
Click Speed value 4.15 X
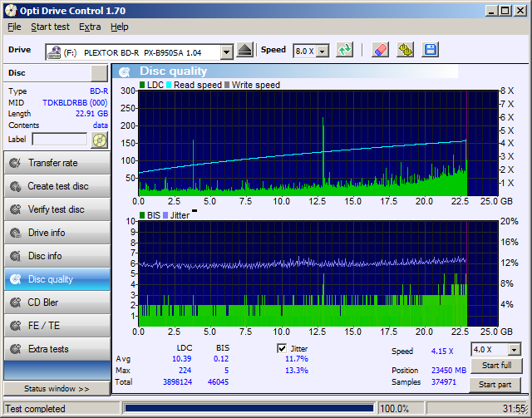[x=442, y=352]
